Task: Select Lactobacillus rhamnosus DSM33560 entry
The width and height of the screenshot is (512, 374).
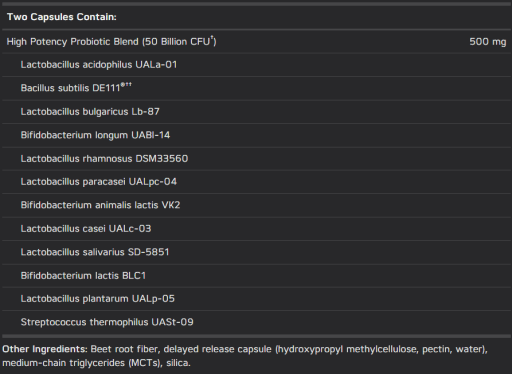Action: point(104,158)
